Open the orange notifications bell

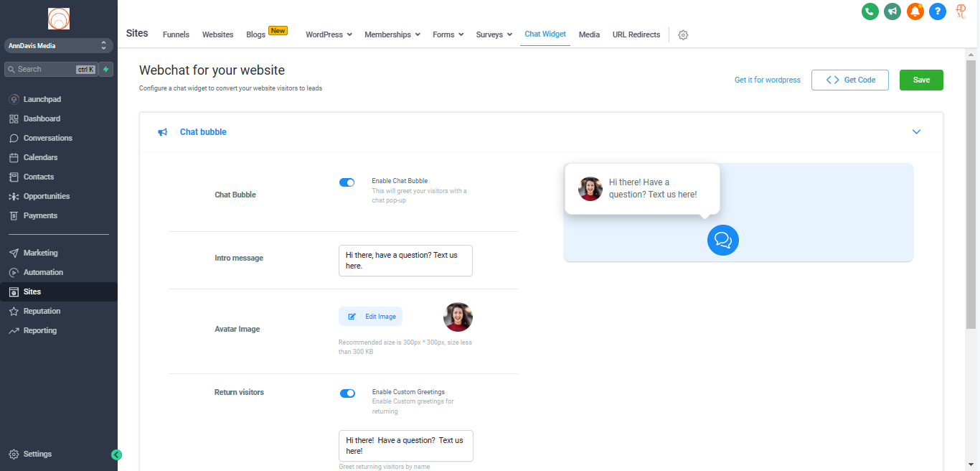point(915,11)
